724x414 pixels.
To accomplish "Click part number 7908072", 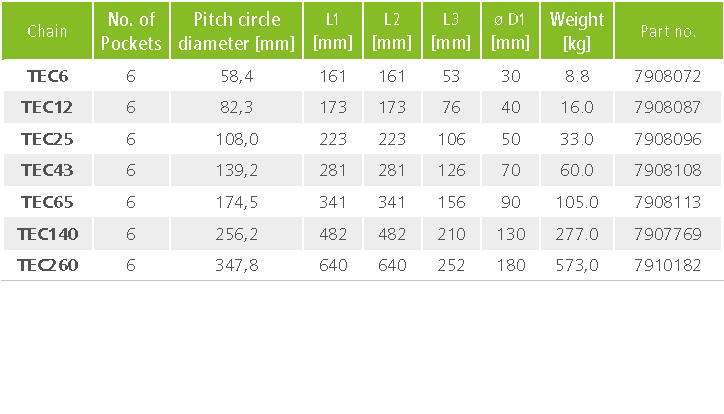I will pyautogui.click(x=668, y=76).
